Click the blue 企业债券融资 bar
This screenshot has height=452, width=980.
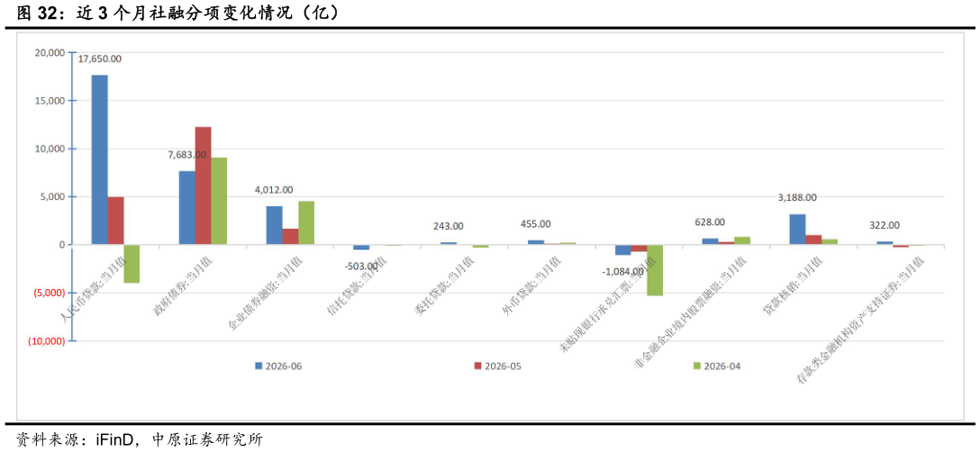[275, 226]
